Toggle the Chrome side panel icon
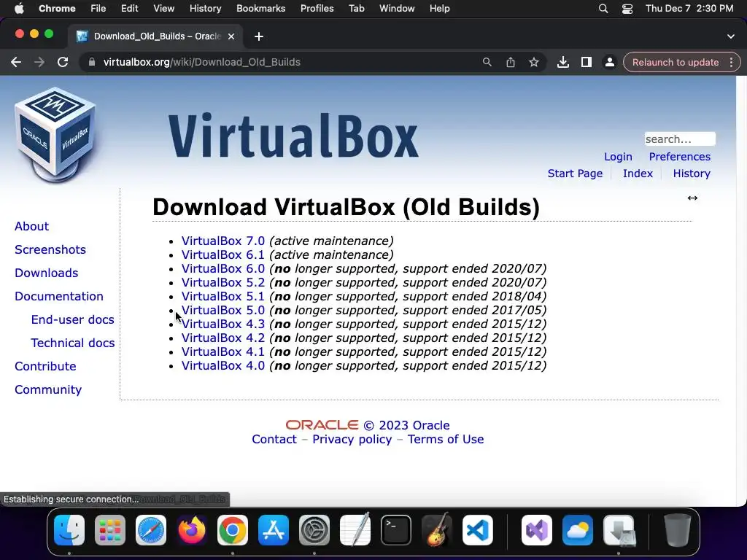 click(587, 63)
